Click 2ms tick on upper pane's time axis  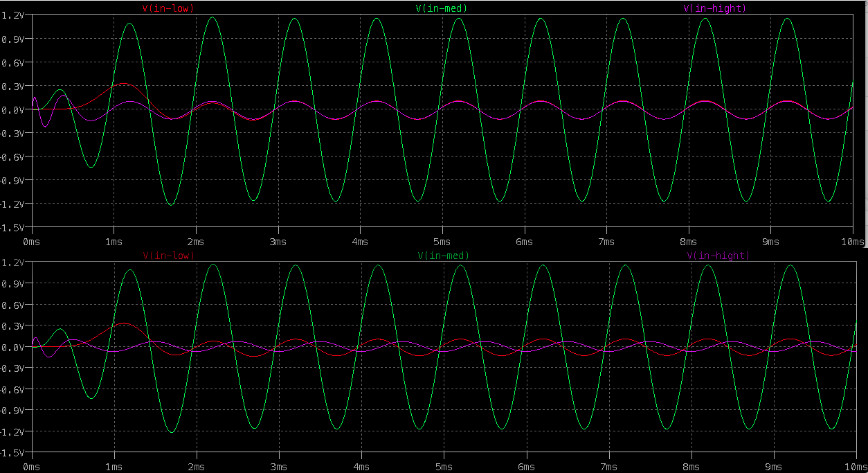click(x=196, y=242)
